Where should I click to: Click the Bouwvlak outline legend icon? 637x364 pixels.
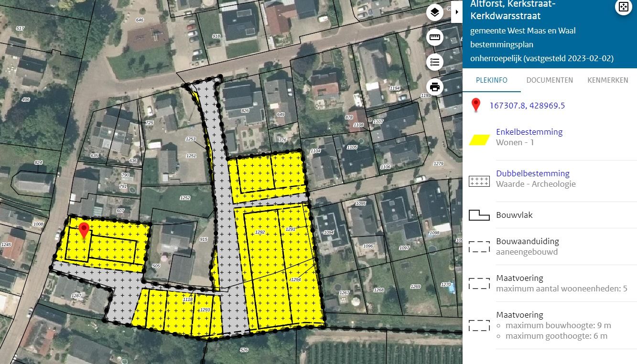click(x=479, y=215)
